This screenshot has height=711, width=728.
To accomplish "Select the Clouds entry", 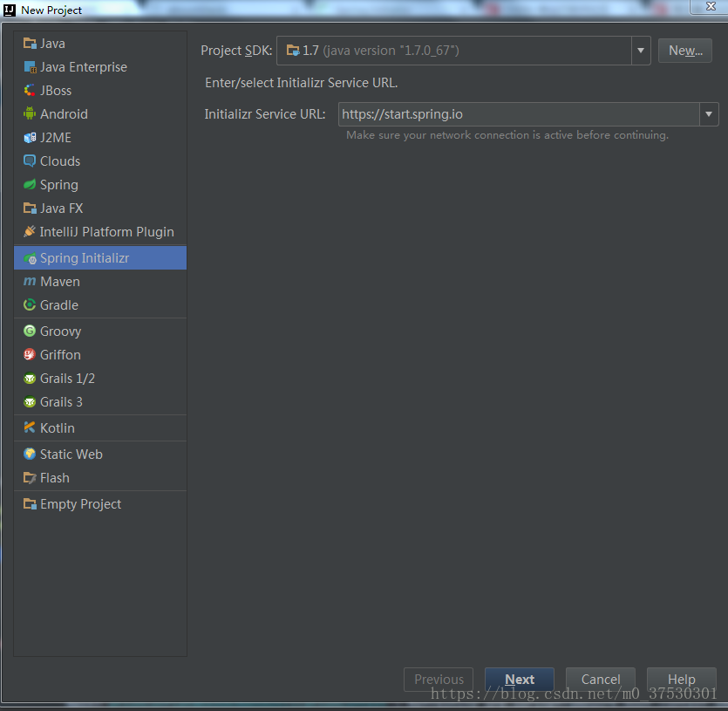I will [x=100, y=161].
